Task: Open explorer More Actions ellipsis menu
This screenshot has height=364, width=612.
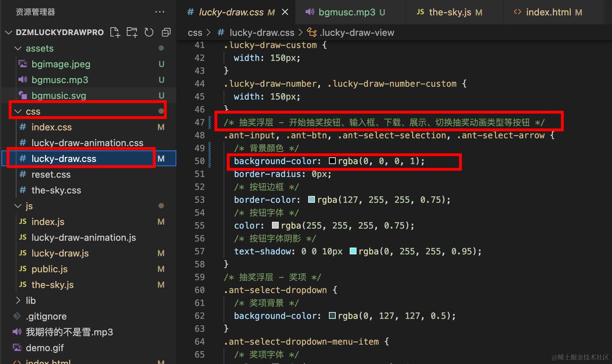Action: [160, 12]
